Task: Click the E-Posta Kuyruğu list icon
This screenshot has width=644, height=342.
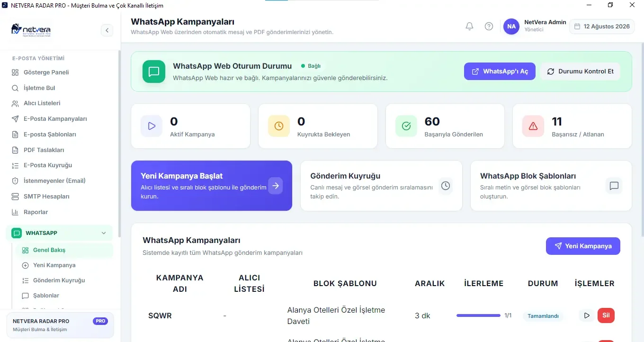Action: click(x=15, y=165)
